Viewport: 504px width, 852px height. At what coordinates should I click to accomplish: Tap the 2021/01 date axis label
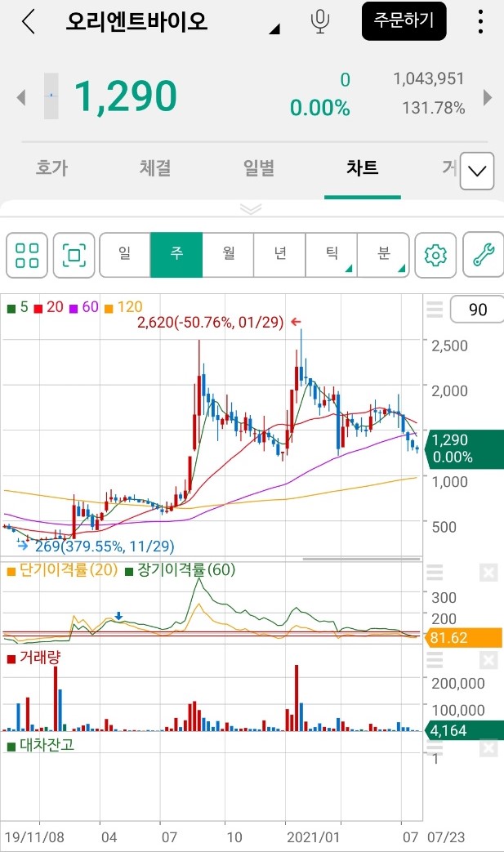(x=313, y=836)
